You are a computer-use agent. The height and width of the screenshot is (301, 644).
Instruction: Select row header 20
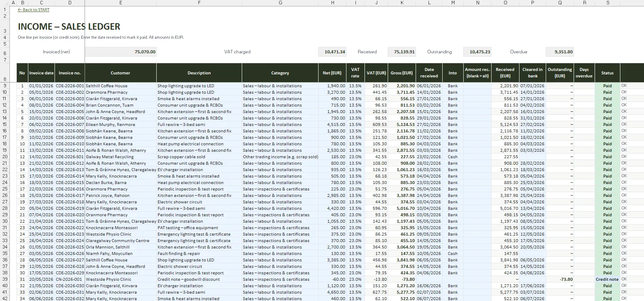(x=5, y=157)
